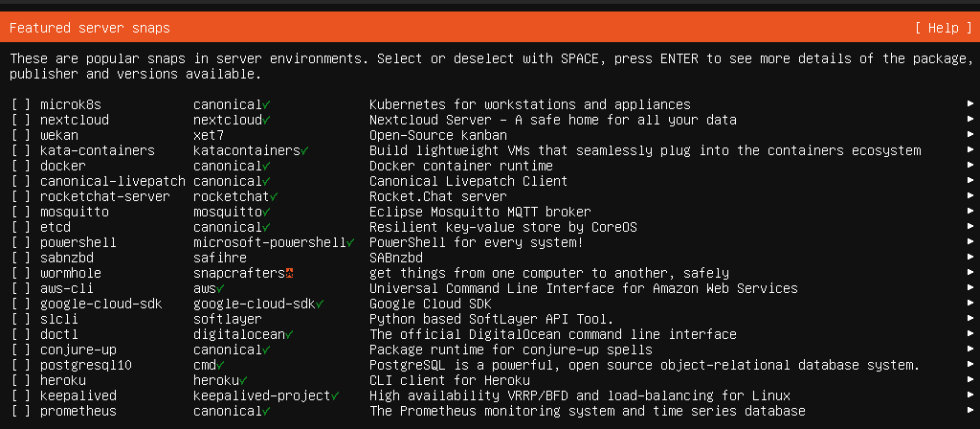The image size is (980, 429).
Task: Open details arrow for the wormhole row
Action: [970, 273]
